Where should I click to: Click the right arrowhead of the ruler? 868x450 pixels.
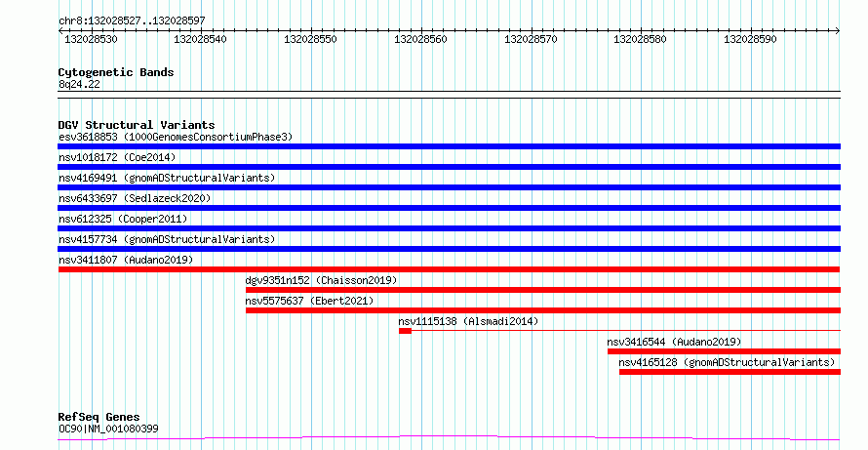(838, 31)
